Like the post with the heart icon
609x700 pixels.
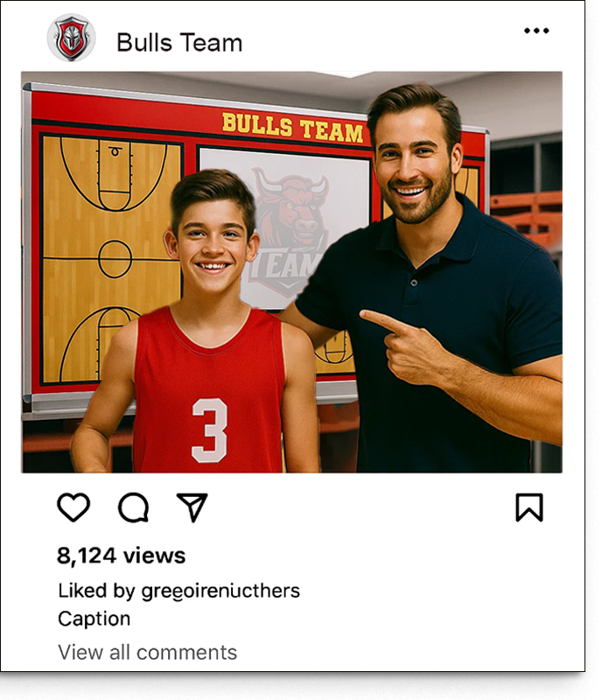click(x=73, y=507)
